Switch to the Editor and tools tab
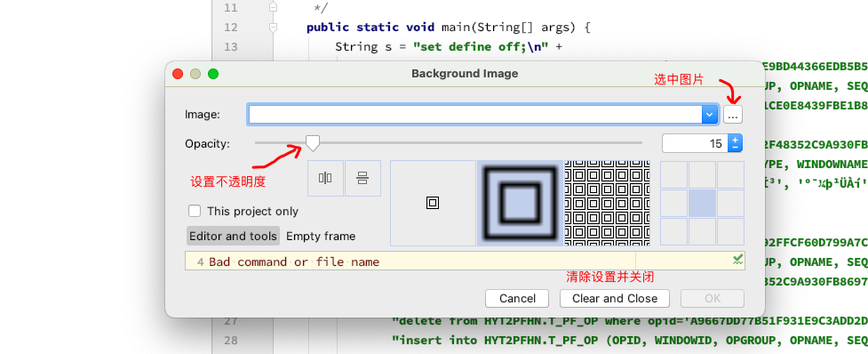868x354 pixels. (x=233, y=236)
